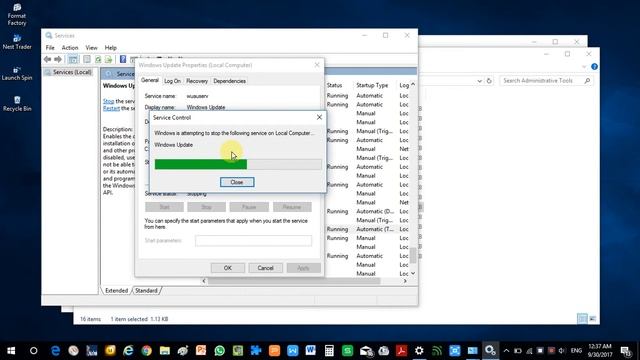Open Calculator from the taskbar
The image size is (640, 360).
click(329, 351)
